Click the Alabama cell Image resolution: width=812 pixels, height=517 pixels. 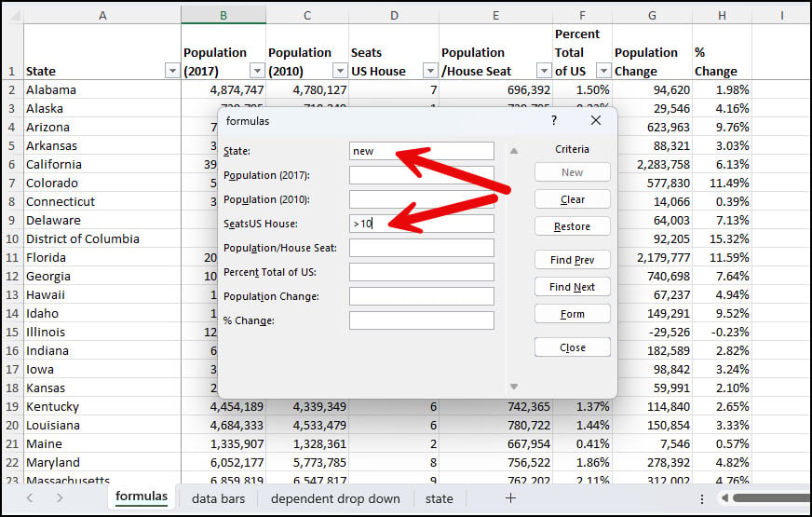tap(102, 89)
